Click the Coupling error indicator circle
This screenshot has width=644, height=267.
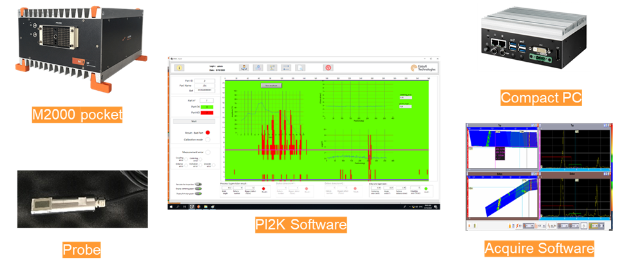[186, 159]
